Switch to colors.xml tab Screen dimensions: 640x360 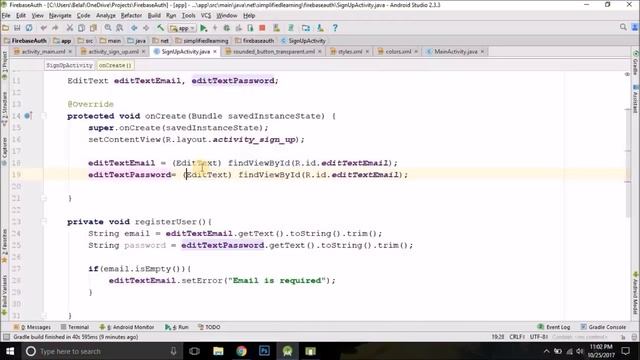(x=398, y=52)
